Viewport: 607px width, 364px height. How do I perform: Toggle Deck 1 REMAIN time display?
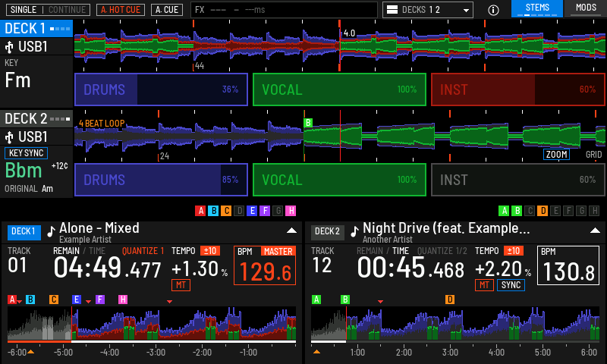(66, 251)
